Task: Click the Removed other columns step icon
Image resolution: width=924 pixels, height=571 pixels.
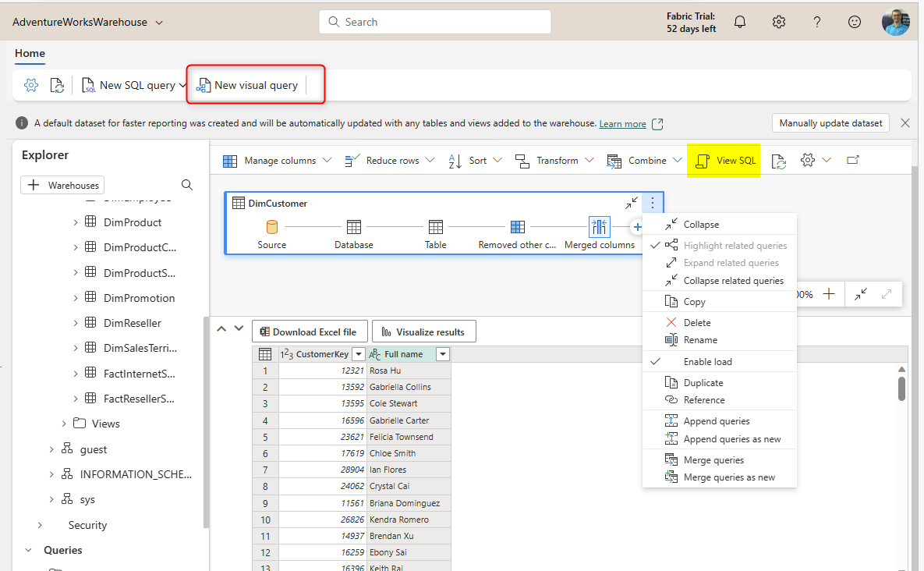Action: click(x=517, y=227)
